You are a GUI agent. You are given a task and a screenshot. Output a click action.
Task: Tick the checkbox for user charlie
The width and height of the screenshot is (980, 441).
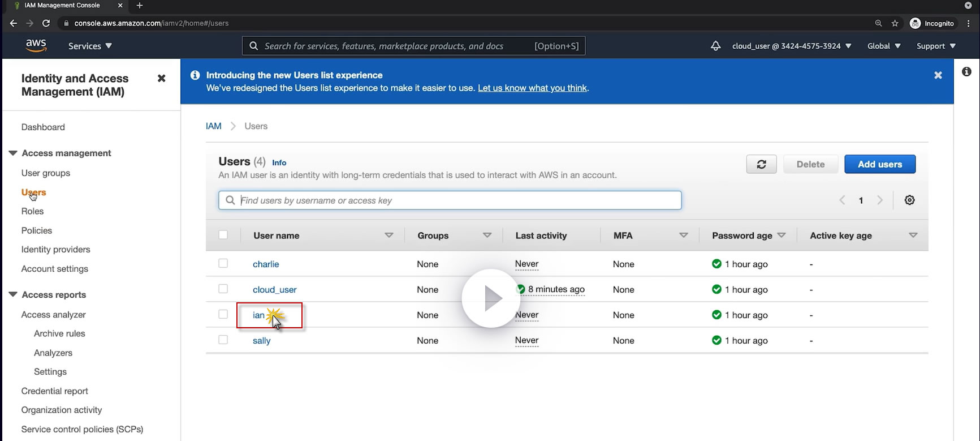223,263
